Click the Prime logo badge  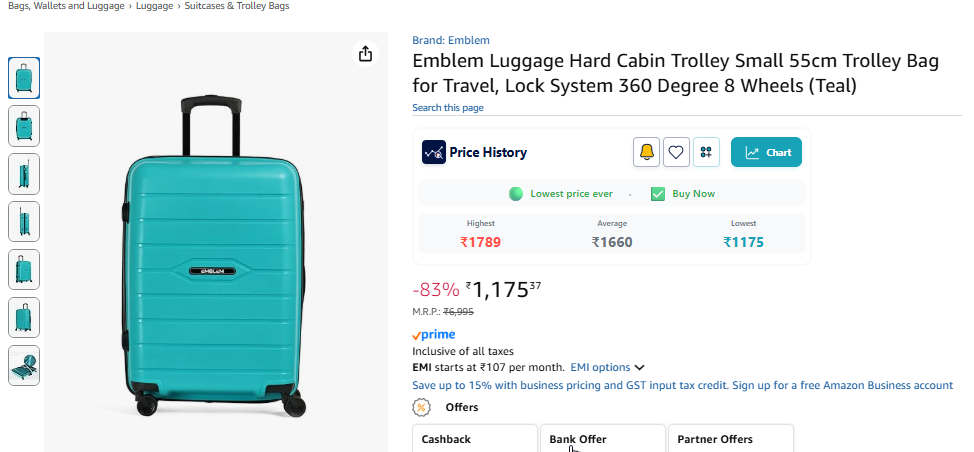click(434, 335)
